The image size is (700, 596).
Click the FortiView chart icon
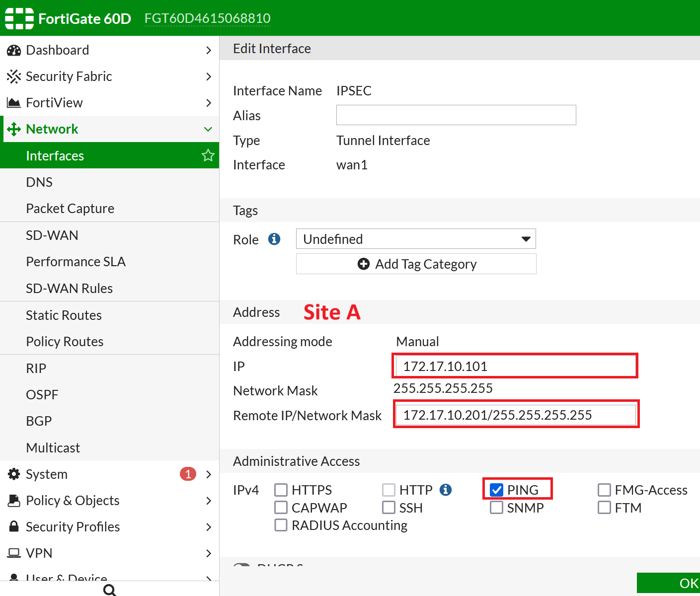14,103
